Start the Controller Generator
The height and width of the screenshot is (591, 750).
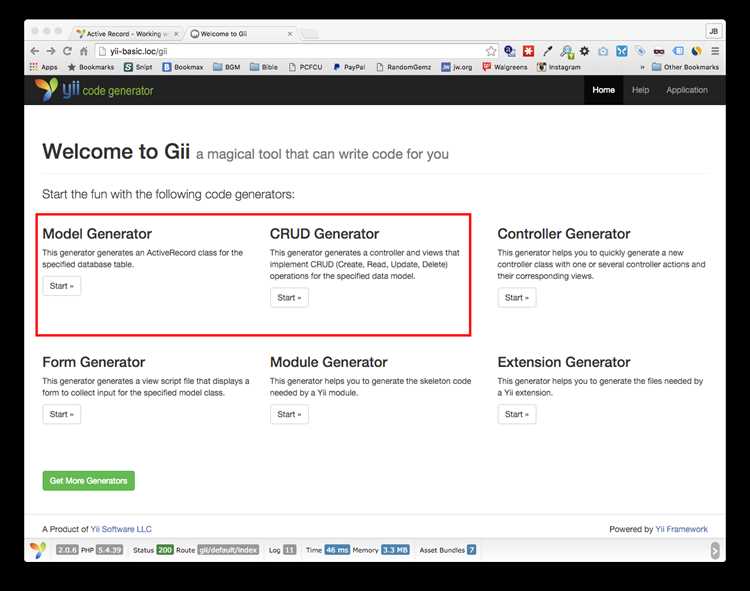(517, 297)
